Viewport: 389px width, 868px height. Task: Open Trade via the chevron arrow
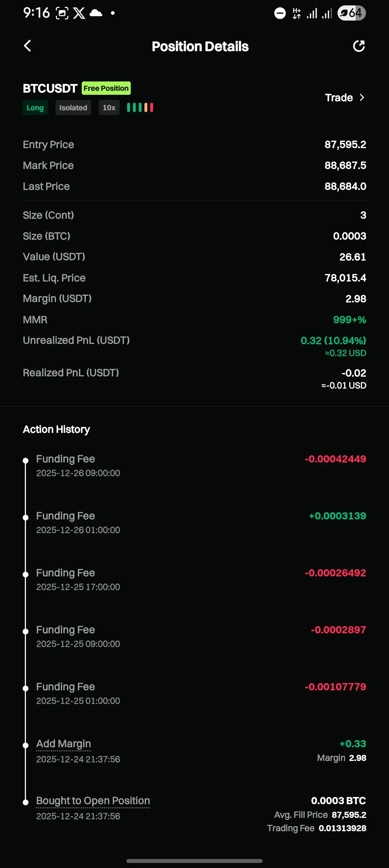pyautogui.click(x=362, y=98)
